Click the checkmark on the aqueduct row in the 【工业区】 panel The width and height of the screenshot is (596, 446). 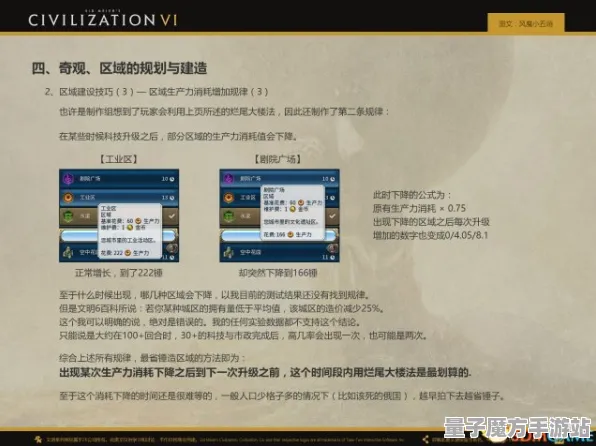172,216
